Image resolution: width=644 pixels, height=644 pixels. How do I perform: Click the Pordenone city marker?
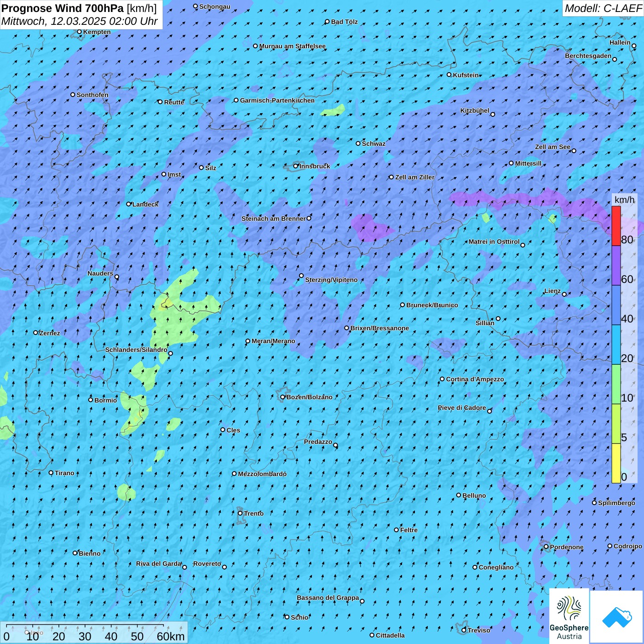point(546,547)
